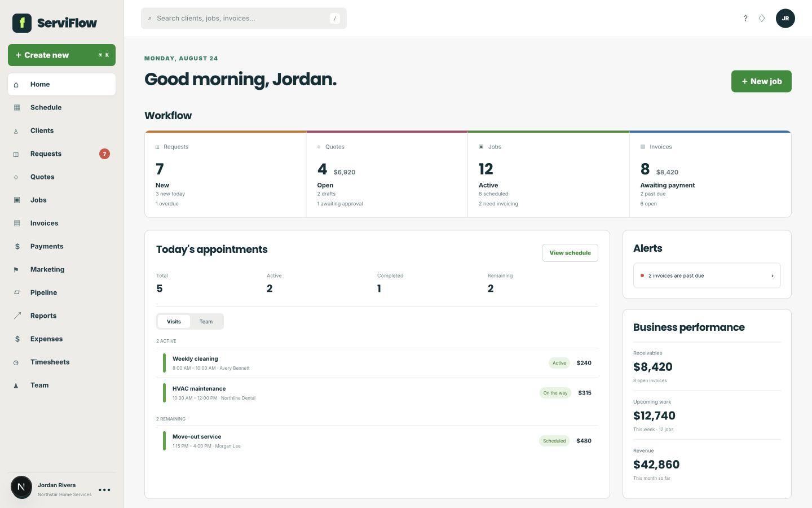Open the Requests workflow card

click(x=226, y=174)
